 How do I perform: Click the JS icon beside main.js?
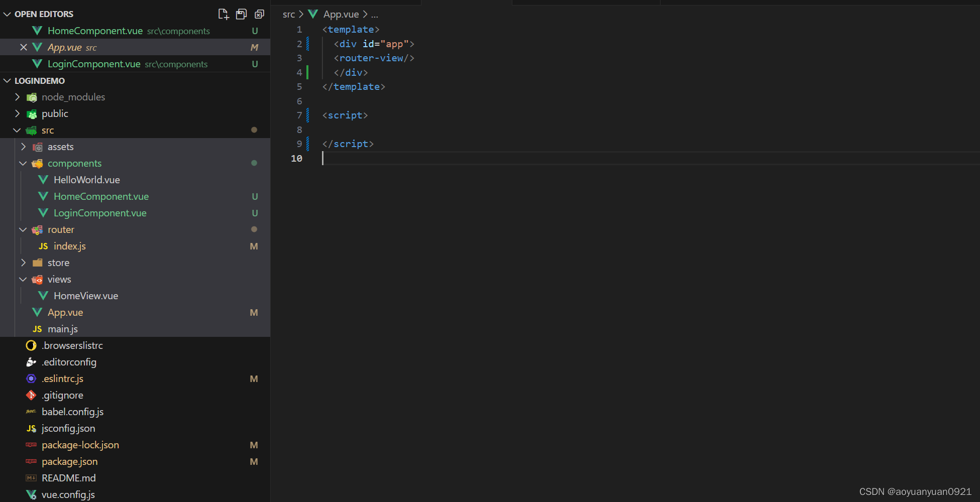(x=37, y=329)
